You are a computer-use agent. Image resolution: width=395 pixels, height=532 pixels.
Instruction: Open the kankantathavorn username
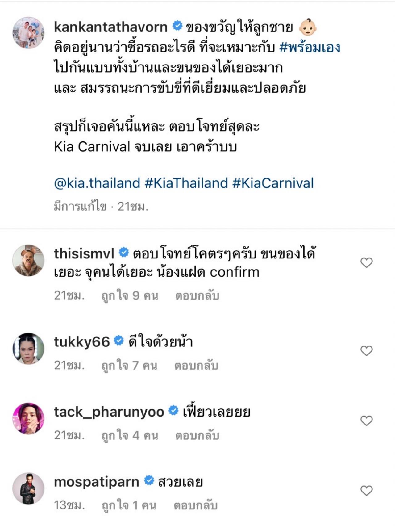click(x=111, y=27)
